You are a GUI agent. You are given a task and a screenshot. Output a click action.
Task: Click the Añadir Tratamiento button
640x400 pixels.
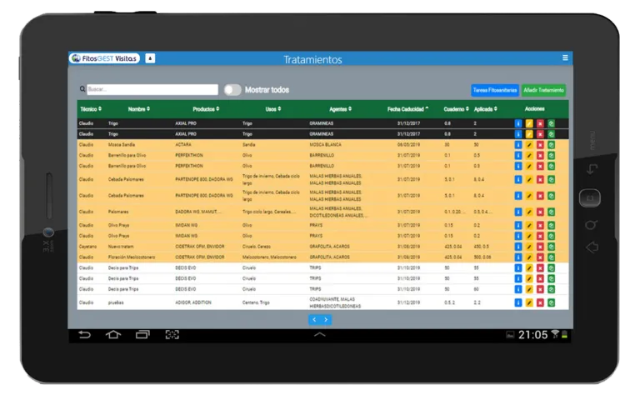pyautogui.click(x=545, y=90)
